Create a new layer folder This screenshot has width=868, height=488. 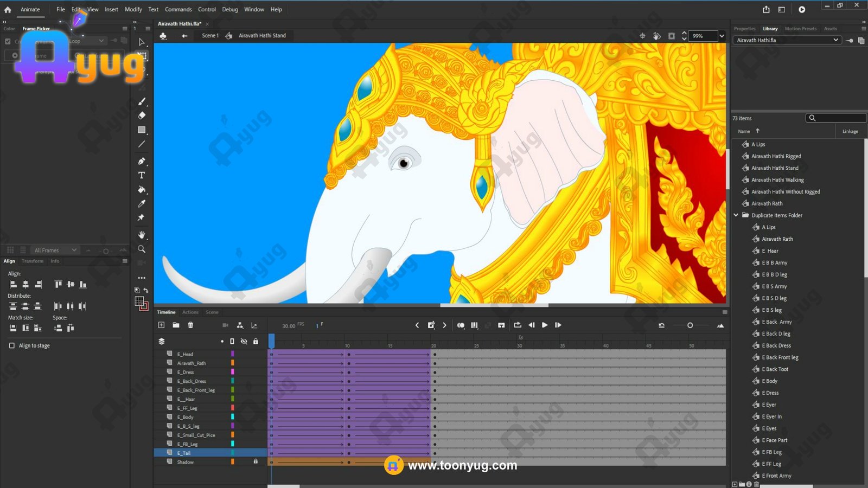(176, 325)
